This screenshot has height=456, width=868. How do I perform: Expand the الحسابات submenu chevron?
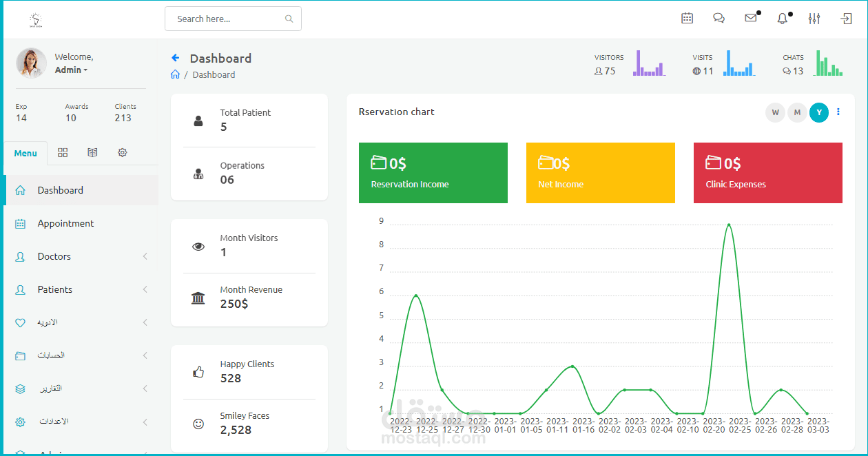pyautogui.click(x=145, y=355)
